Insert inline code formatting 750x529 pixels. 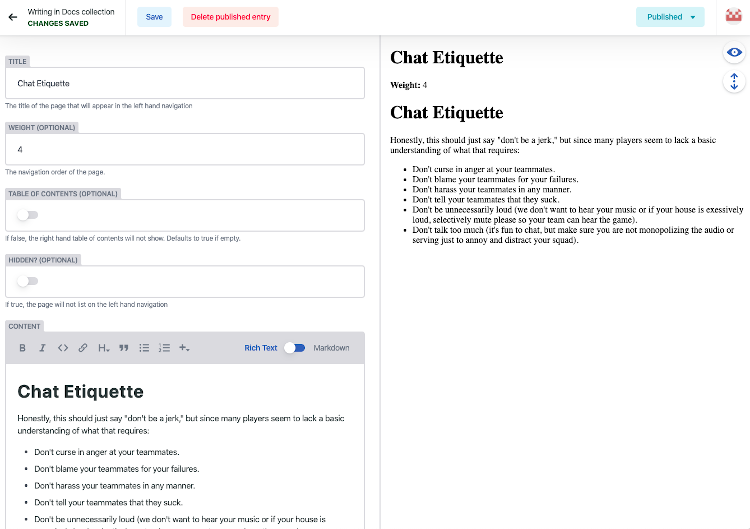[x=63, y=348]
